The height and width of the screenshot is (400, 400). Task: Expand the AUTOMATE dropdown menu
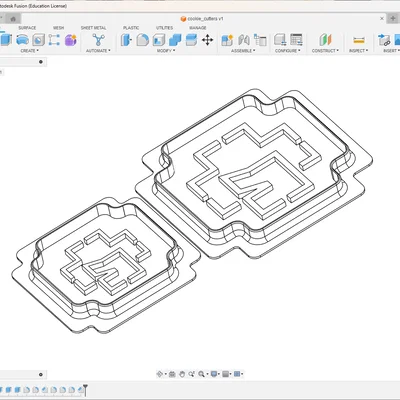(98, 51)
